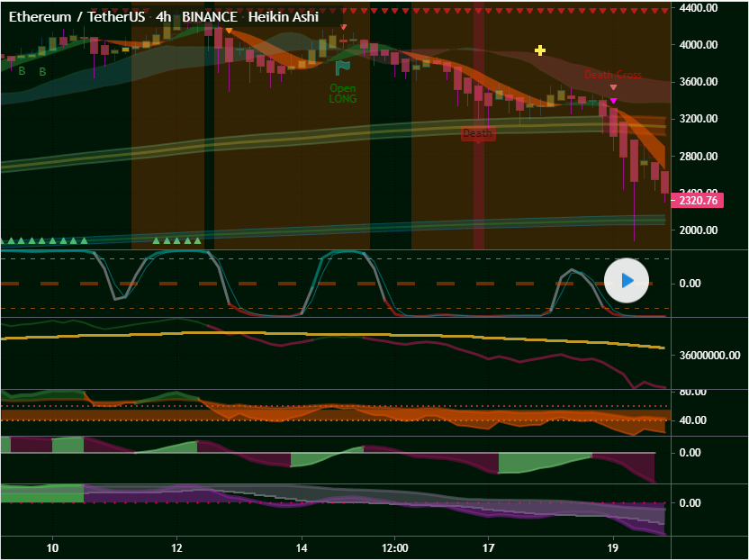The image size is (749, 560).
Task: Click the magenta down arrow under Death Cross
Action: [x=614, y=101]
